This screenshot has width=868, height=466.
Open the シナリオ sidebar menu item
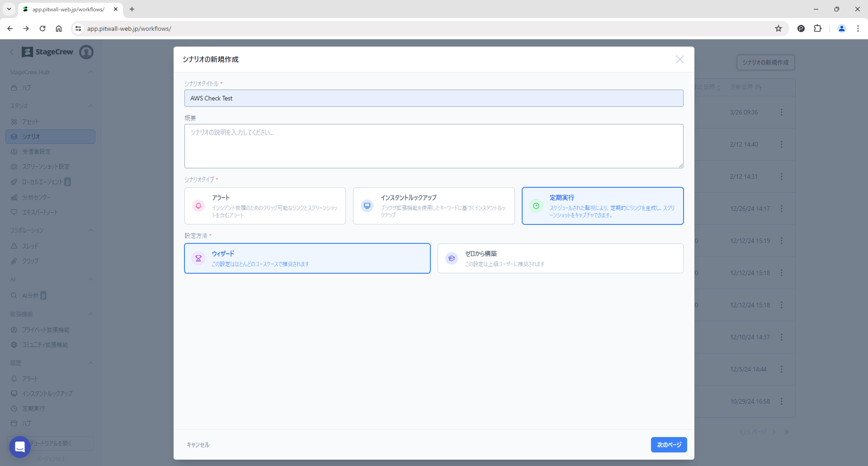tap(50, 137)
